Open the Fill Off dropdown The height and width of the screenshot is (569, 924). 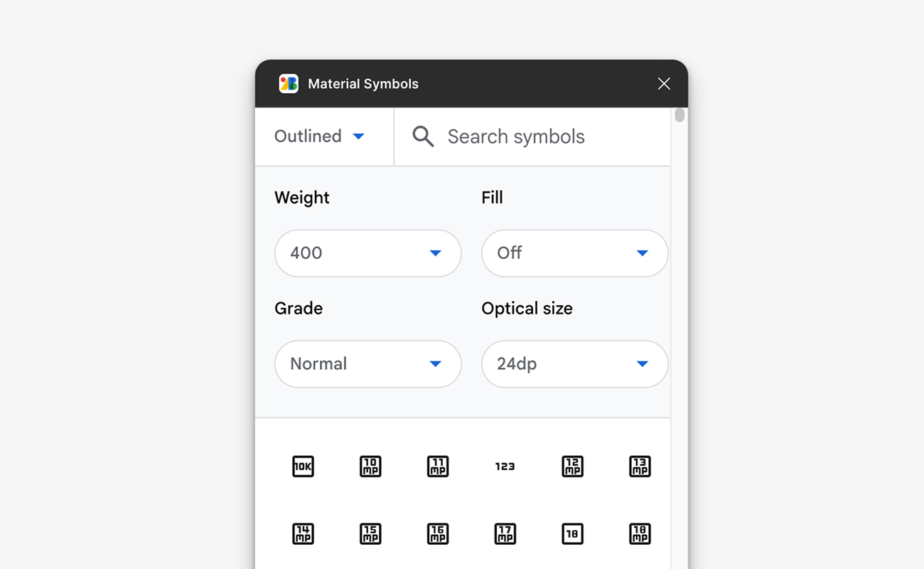coord(575,253)
